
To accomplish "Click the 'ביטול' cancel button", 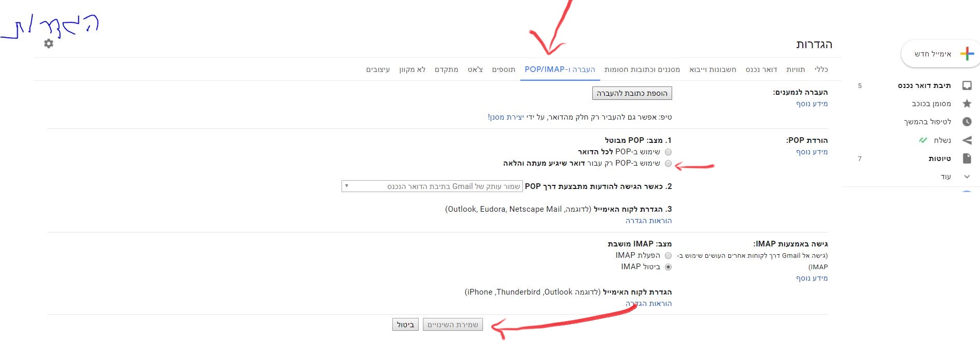I will pyautogui.click(x=405, y=325).
